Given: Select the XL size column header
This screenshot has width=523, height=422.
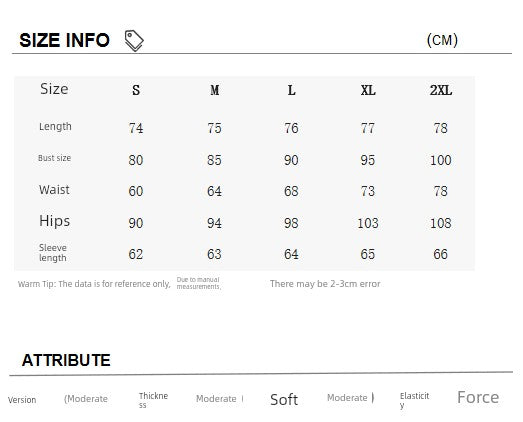Looking at the screenshot, I should pos(368,90).
